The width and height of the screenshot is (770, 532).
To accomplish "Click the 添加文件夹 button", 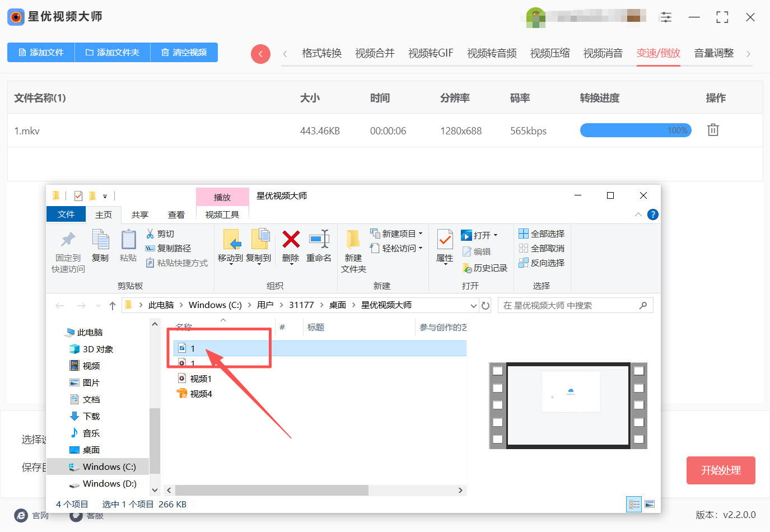I will (x=113, y=53).
